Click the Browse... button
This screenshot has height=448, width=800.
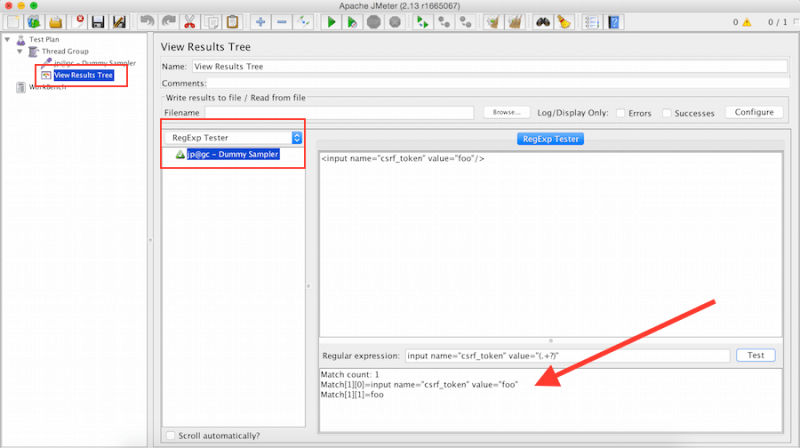pyautogui.click(x=506, y=112)
